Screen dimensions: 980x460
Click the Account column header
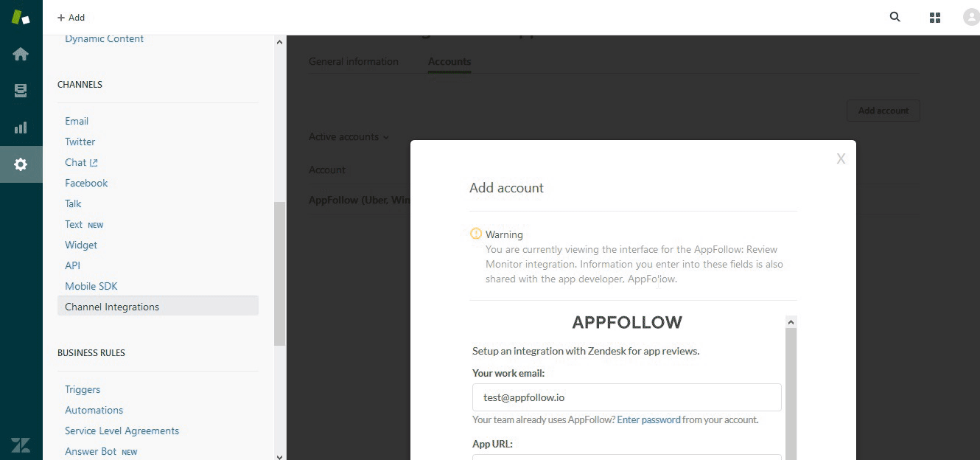(326, 170)
